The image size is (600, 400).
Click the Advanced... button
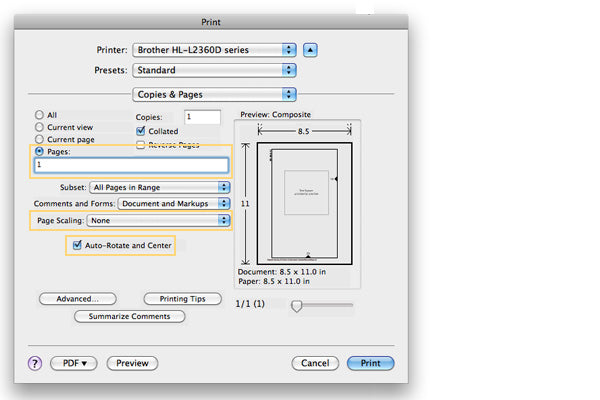point(77,298)
